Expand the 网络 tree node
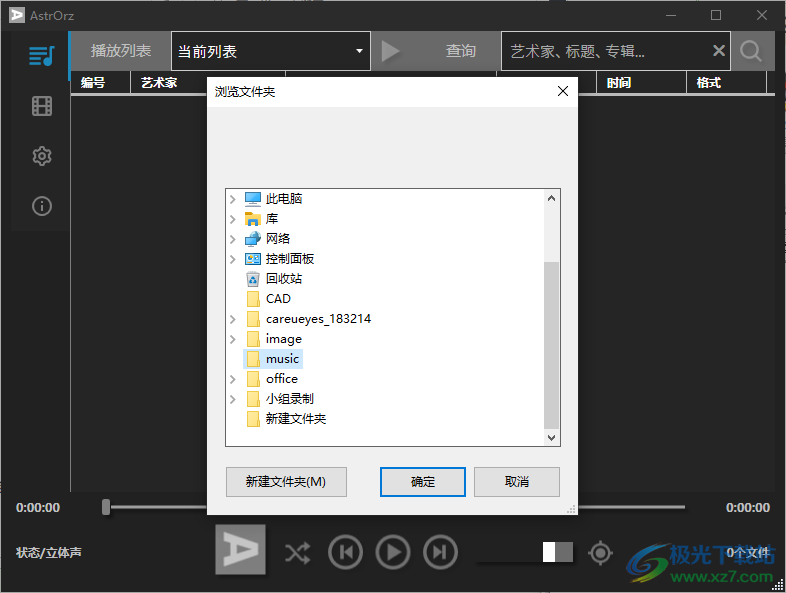Image resolution: width=786 pixels, height=593 pixels. (233, 239)
